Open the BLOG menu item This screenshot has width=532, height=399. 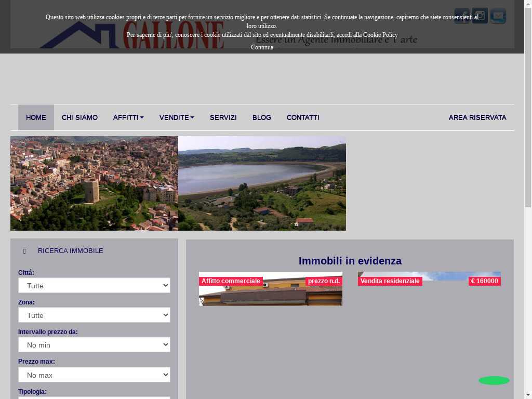(x=262, y=117)
